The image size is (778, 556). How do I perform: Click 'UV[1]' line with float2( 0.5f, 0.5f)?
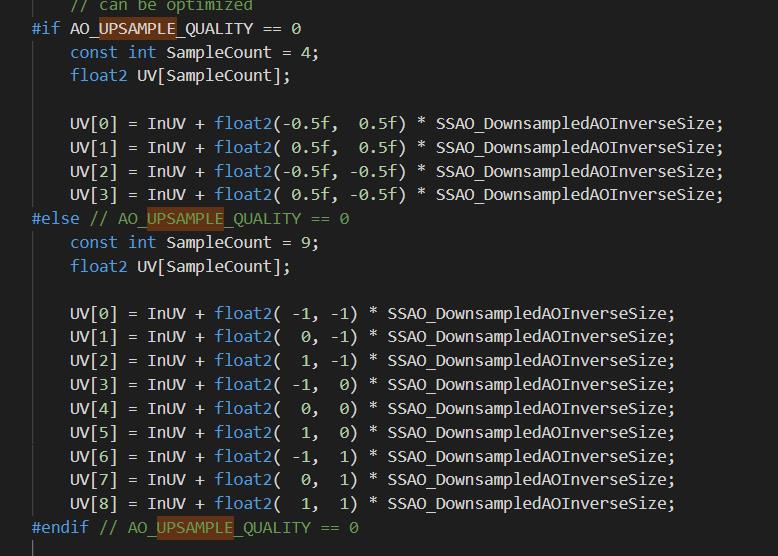coord(396,147)
